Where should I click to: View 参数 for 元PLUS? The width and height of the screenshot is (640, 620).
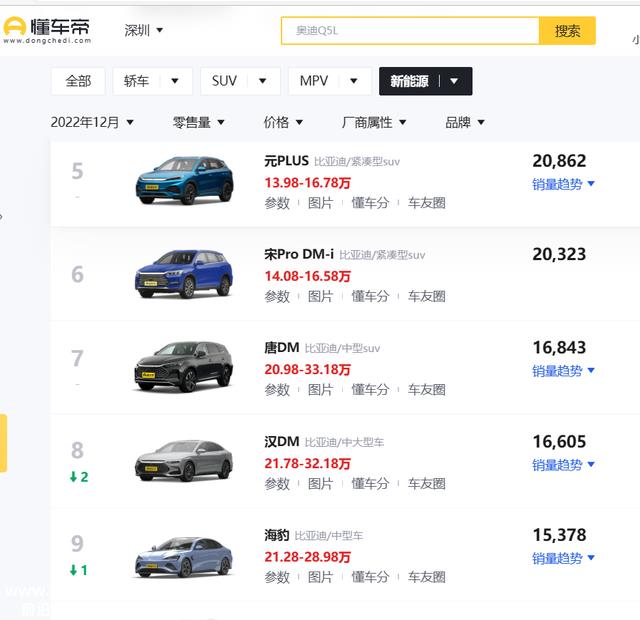(x=277, y=203)
